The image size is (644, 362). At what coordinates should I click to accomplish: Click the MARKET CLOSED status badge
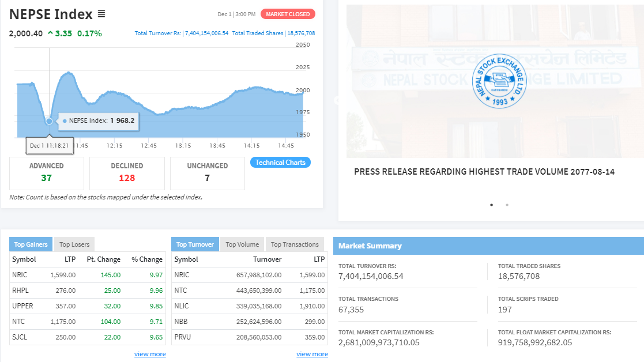tap(288, 14)
